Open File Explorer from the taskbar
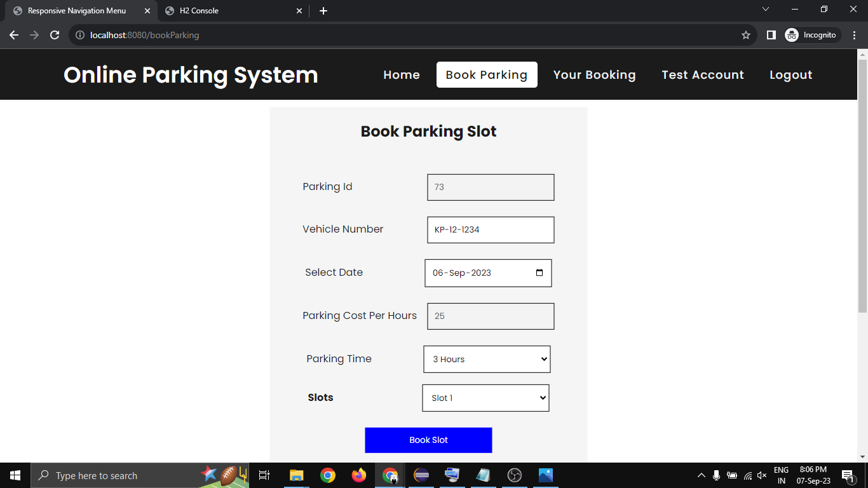The height and width of the screenshot is (488, 868). (x=297, y=475)
